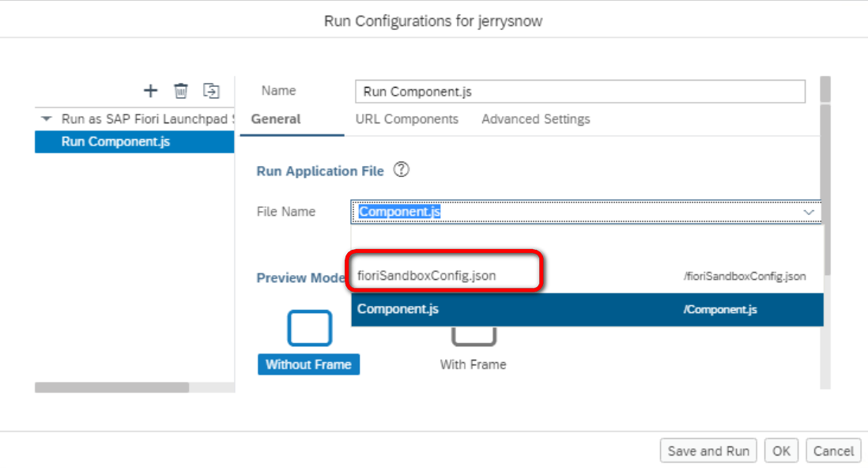Screen dimensions: 868x468
Task: Choose Component.js option in dropdown list
Action: click(x=587, y=309)
